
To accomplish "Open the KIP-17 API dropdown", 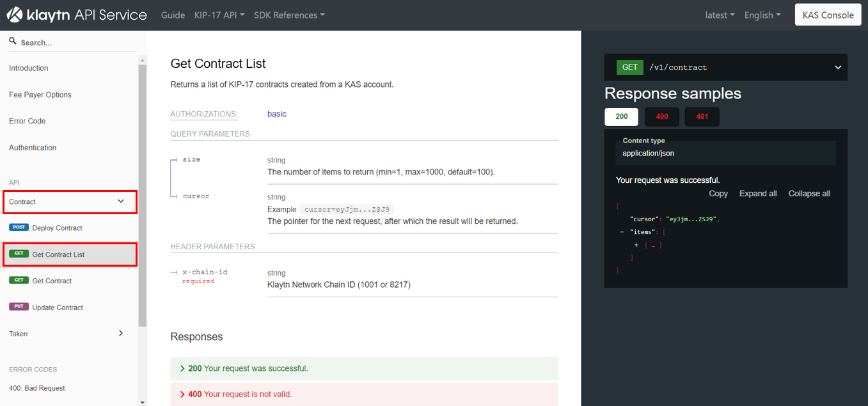I will click(x=219, y=15).
